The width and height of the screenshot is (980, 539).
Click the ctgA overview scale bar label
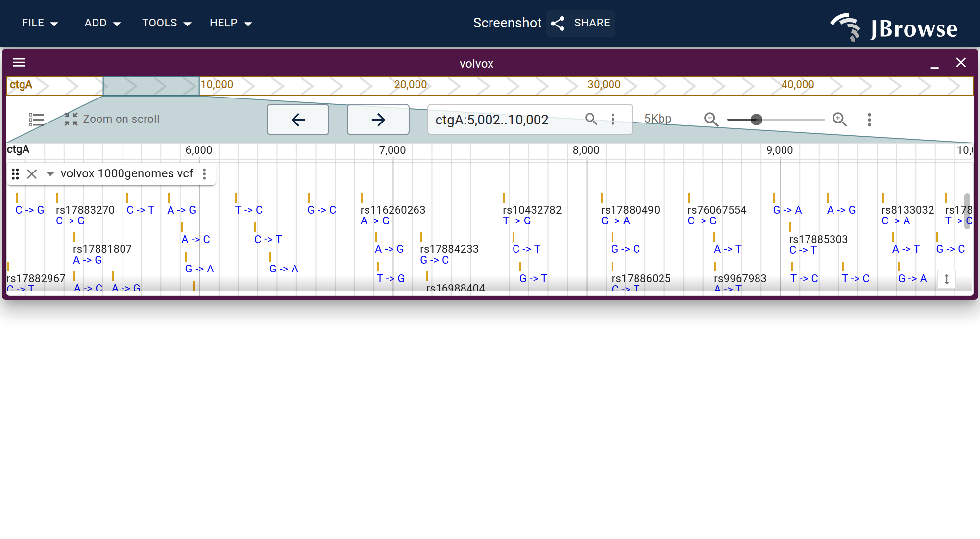(x=21, y=85)
